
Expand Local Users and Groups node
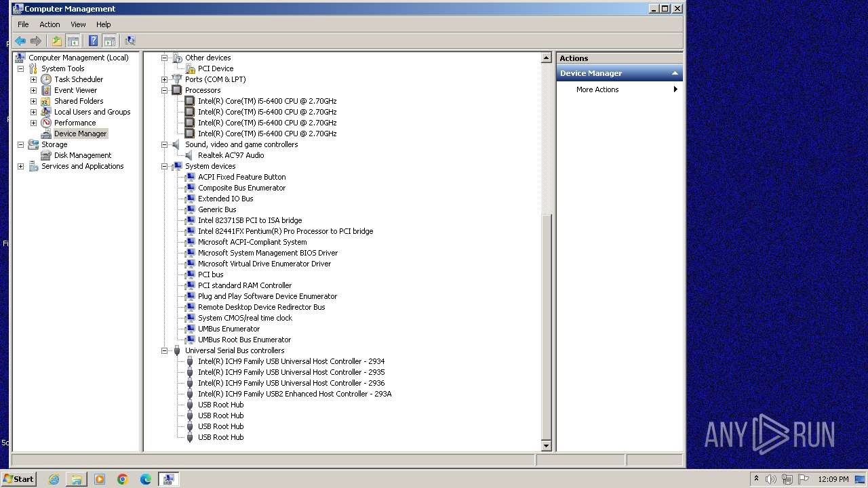pos(33,112)
